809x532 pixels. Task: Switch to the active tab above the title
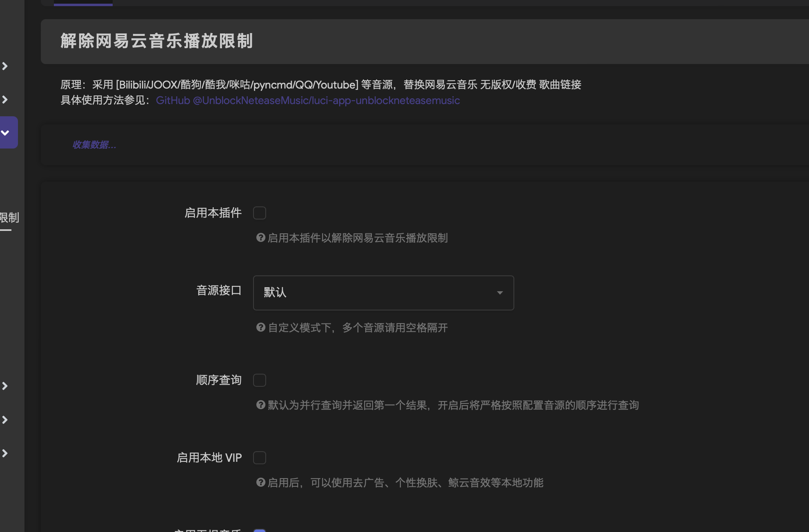(x=83, y=2)
